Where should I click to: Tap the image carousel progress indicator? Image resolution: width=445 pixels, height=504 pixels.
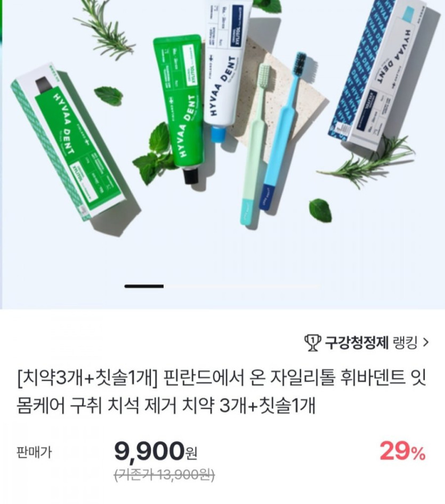coord(222,286)
